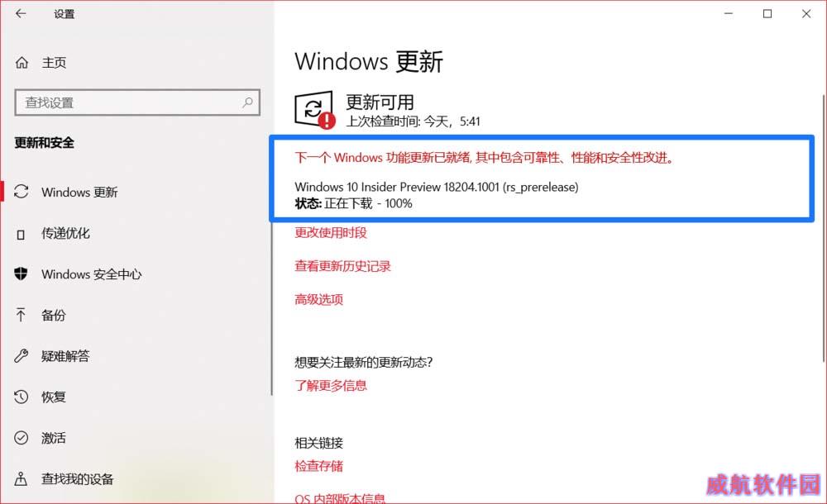Open the 查找我的设备 person icon
Image resolution: width=827 pixels, height=504 pixels.
pos(22,478)
